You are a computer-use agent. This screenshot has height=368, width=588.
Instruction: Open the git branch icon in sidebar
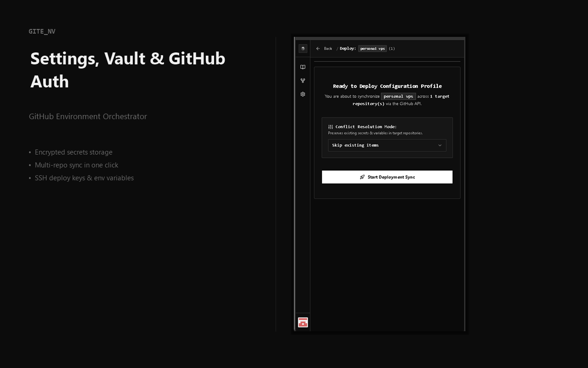tap(303, 80)
